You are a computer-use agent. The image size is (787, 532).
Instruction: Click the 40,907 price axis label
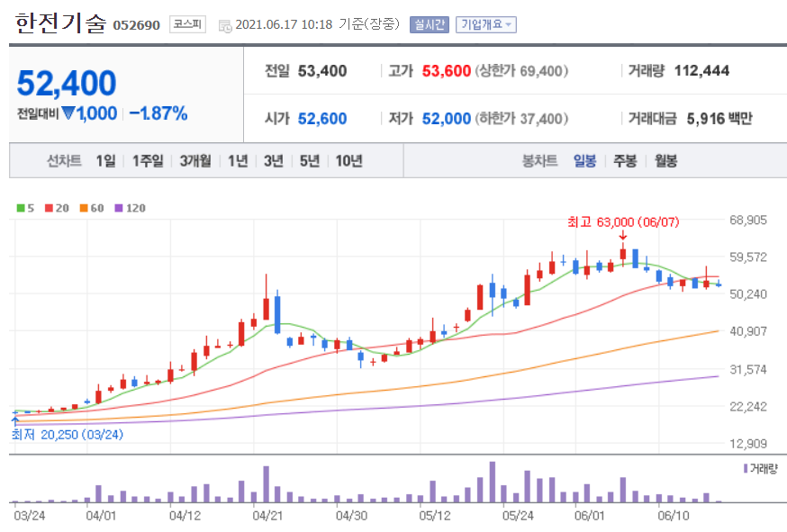point(748,331)
